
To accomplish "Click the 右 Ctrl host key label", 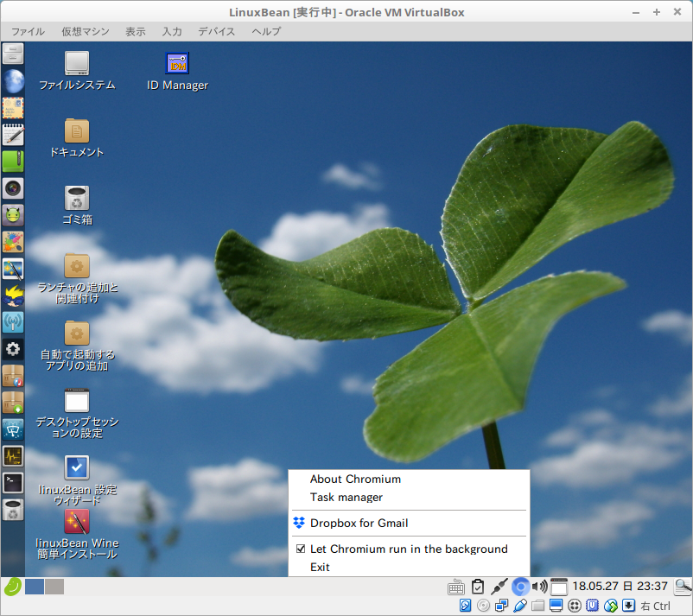I will (655, 606).
